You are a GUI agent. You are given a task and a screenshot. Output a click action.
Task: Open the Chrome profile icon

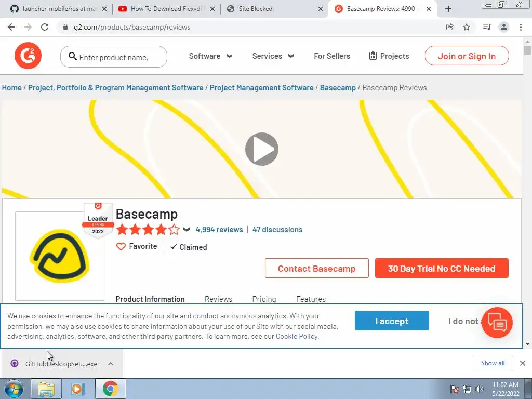504,27
